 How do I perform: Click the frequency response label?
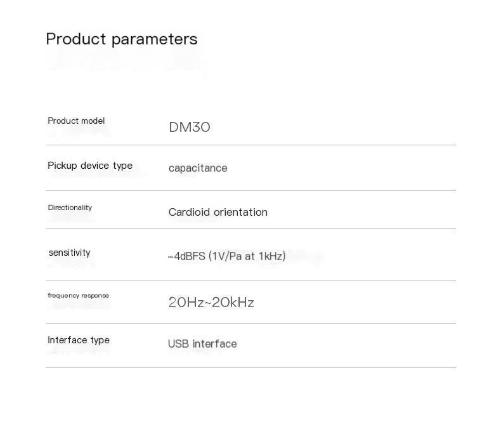pos(78,296)
